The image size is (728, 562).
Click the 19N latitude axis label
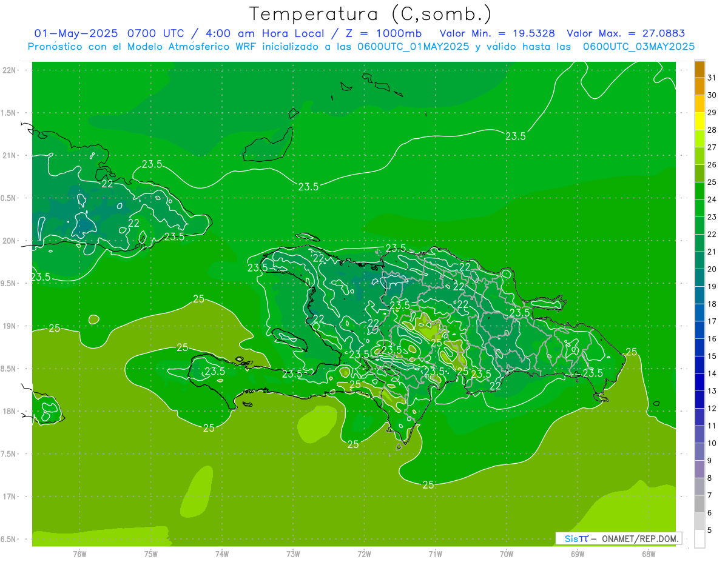[10, 326]
